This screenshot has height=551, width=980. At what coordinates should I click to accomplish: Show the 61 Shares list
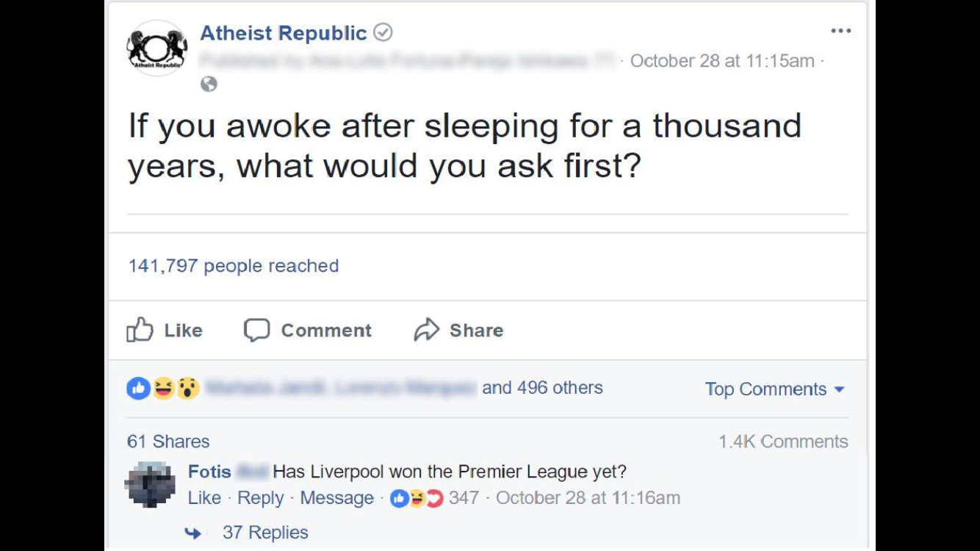168,442
